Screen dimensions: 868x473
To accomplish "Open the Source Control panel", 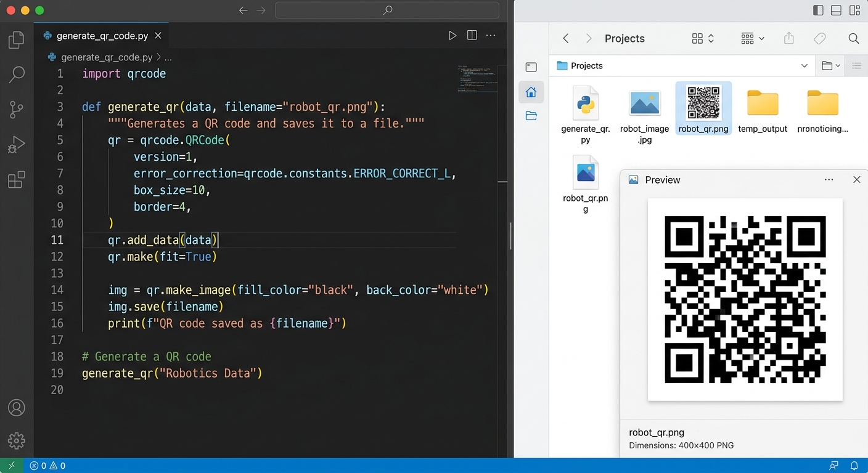I will pos(16,109).
